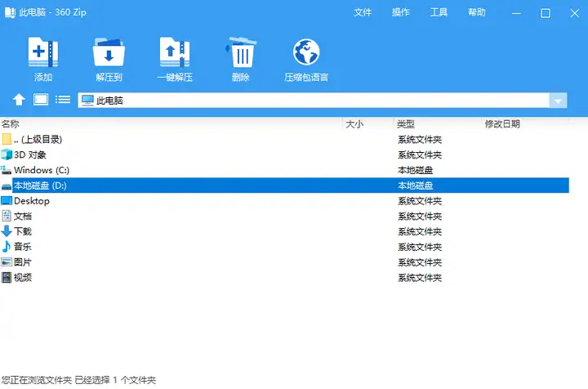This screenshot has width=588, height=389.
Task: Click the 文档 document icon
Action: (7, 216)
